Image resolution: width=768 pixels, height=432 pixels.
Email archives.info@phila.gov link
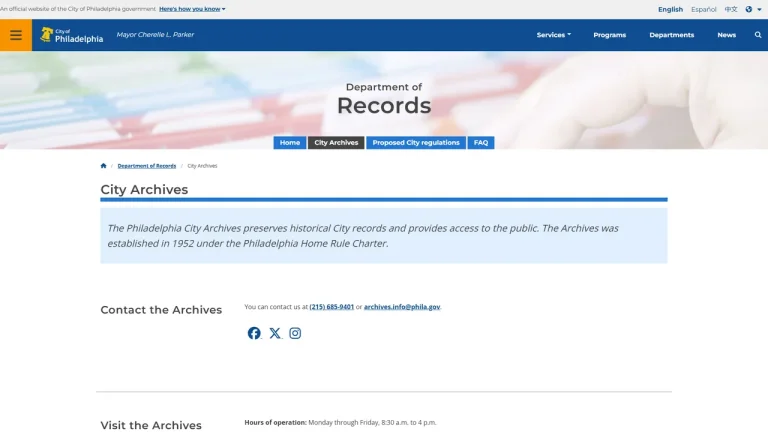402,307
